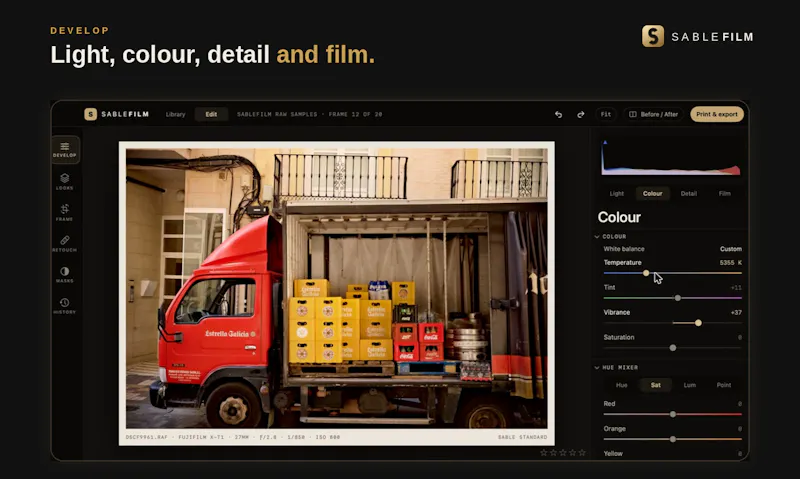Viewport: 800px width, 479px height.
Task: Select Point mode in Hue Mixer
Action: [724, 385]
